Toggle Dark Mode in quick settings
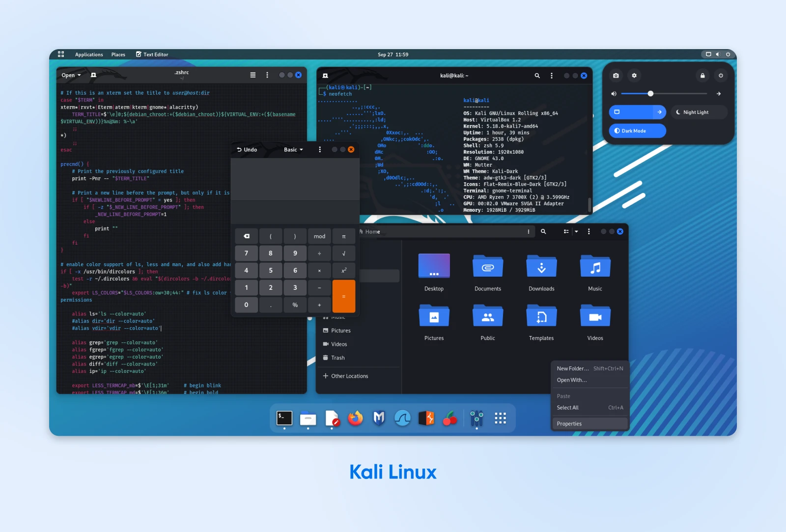 [638, 131]
